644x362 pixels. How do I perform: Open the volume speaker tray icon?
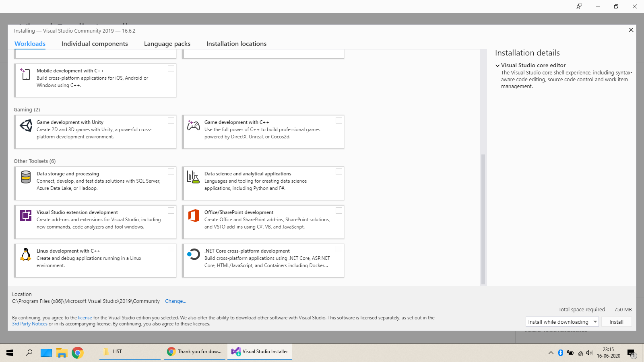(589, 353)
